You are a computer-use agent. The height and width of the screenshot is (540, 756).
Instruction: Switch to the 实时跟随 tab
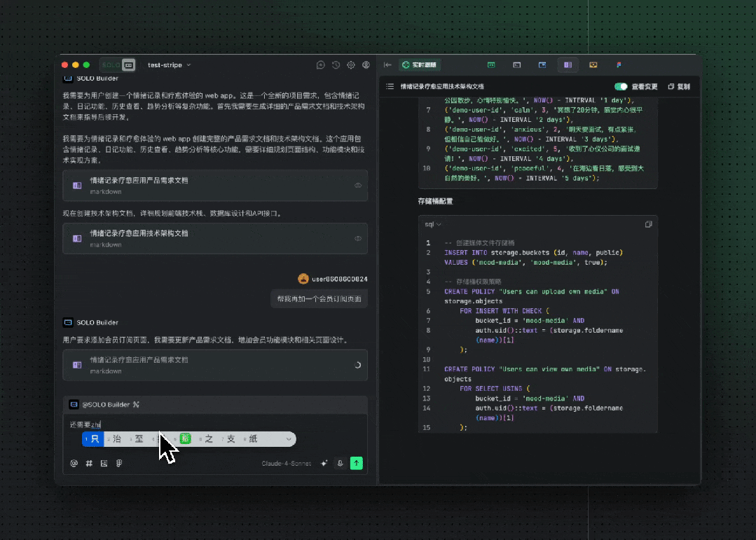(x=420, y=64)
